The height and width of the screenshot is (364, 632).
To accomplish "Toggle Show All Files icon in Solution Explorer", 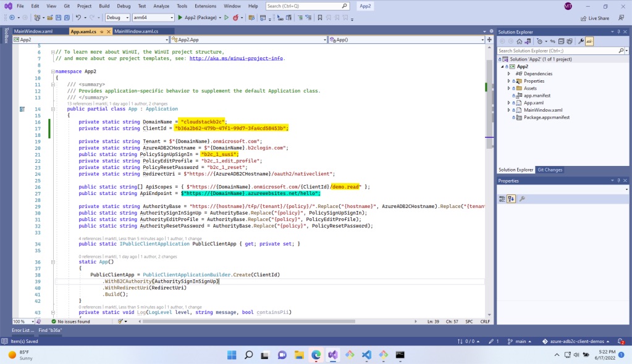I will pyautogui.click(x=570, y=41).
